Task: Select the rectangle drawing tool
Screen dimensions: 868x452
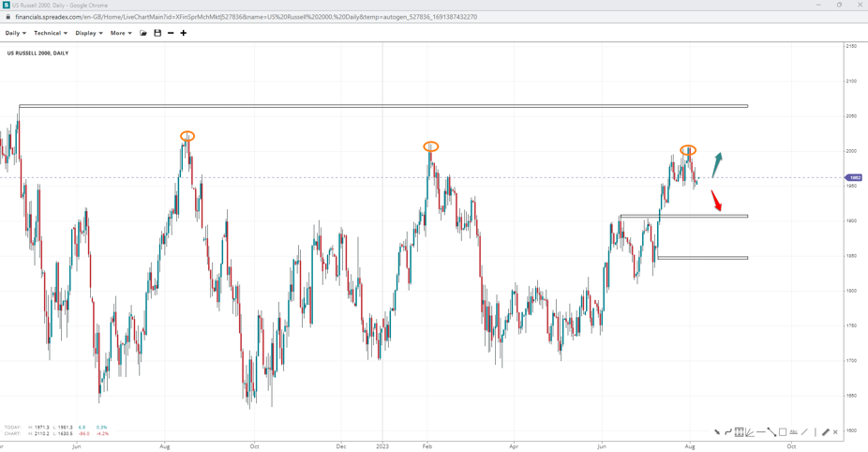Action: pos(783,432)
